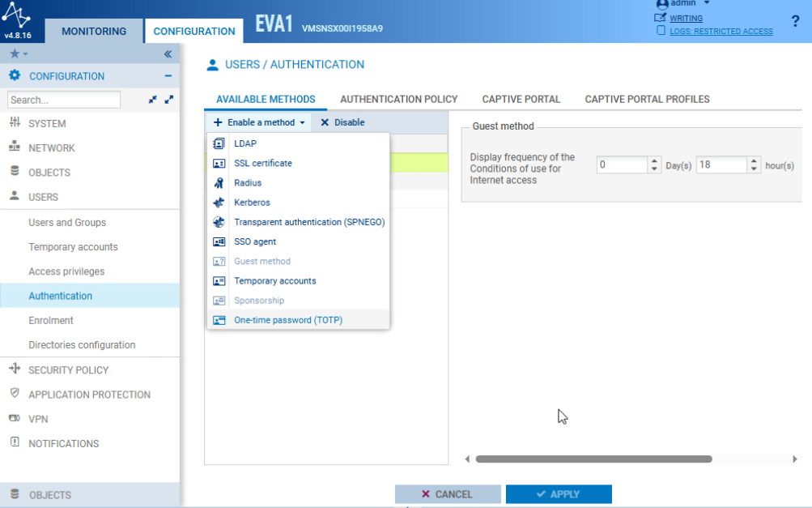Open the Captive Portal Profiles tab
This screenshot has height=508, width=812.
pyautogui.click(x=648, y=100)
